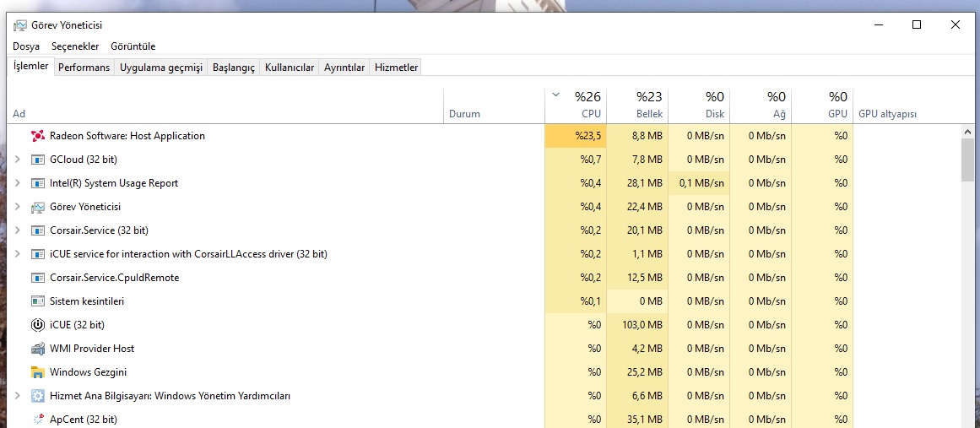Click the Radeon Software process icon
The height and width of the screenshot is (428, 980).
[37, 136]
